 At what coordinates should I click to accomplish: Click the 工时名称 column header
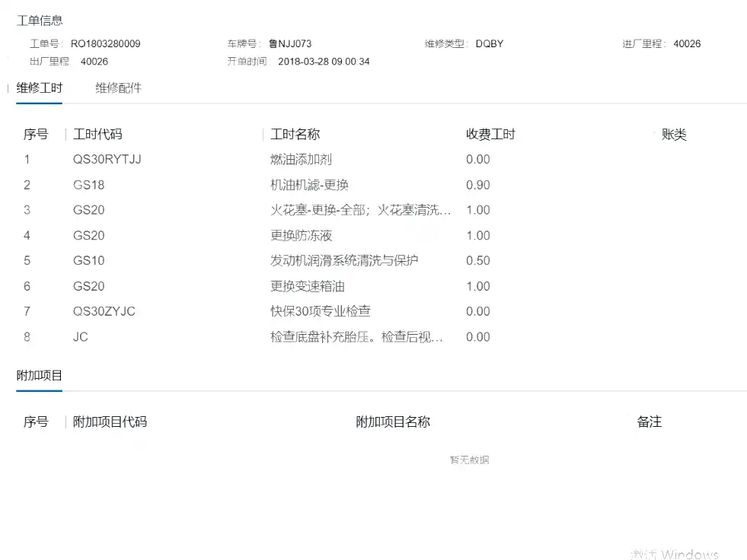click(x=295, y=134)
